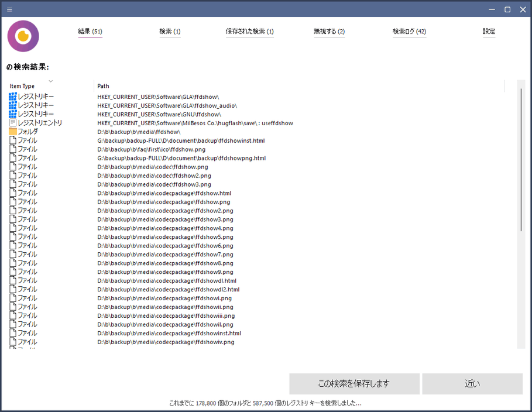Click the レジストリエントリ item type label
Screen dimensions: 532x412
click(x=40, y=123)
